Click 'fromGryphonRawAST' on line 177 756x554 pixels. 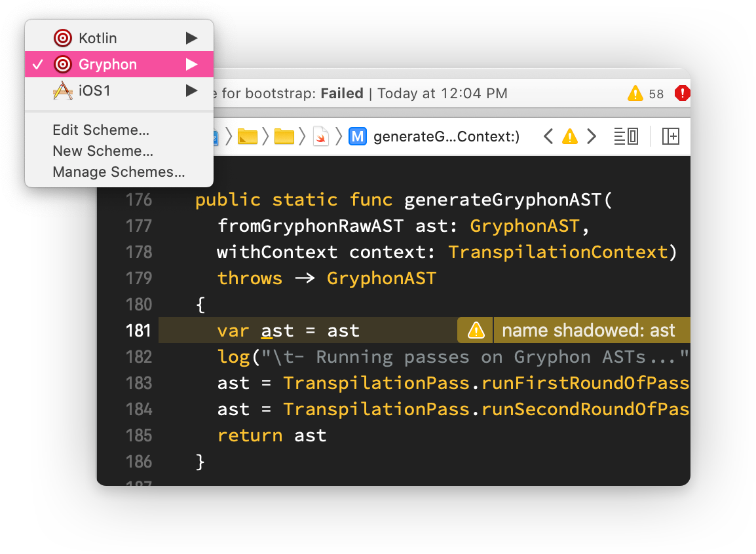pyautogui.click(x=310, y=226)
